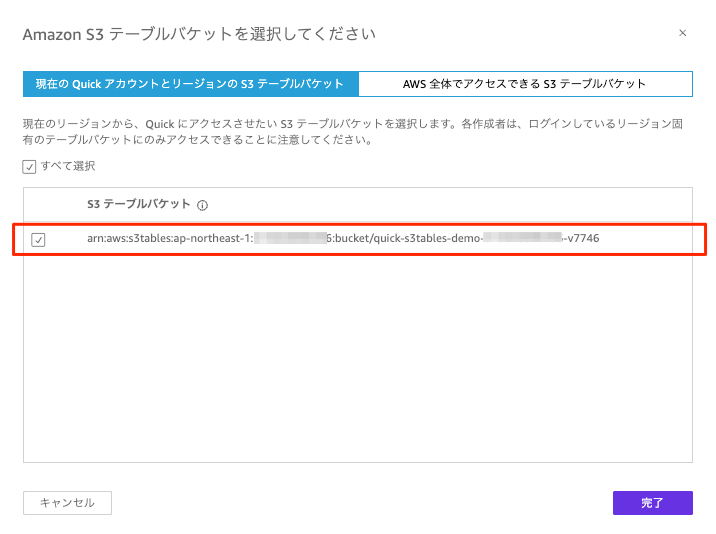Select the arn:aws:s3tables:ap-northeast-1 bucket ARN text
Viewport: 716px width, 534px height.
[343, 238]
